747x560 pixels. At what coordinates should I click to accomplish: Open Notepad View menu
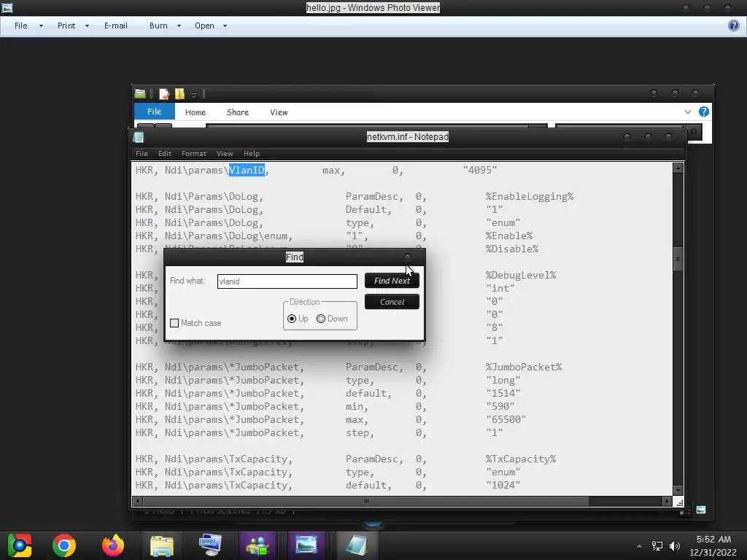click(225, 153)
